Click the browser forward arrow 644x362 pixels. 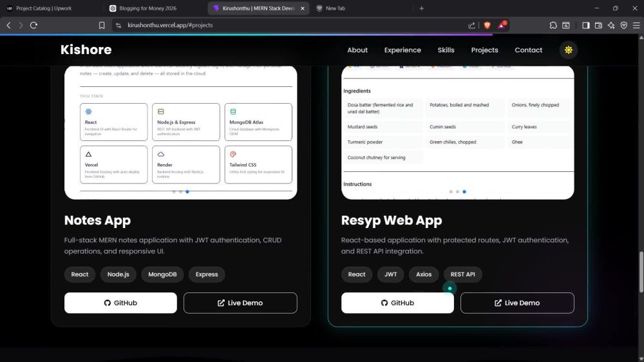pos(21,25)
